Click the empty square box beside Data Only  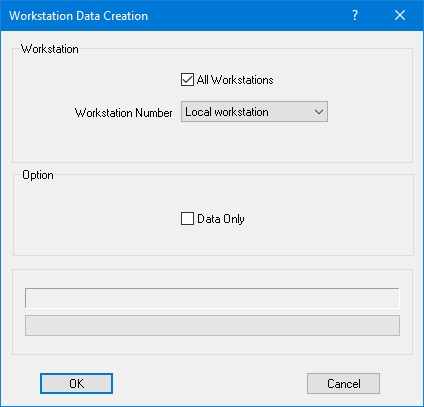click(x=187, y=219)
